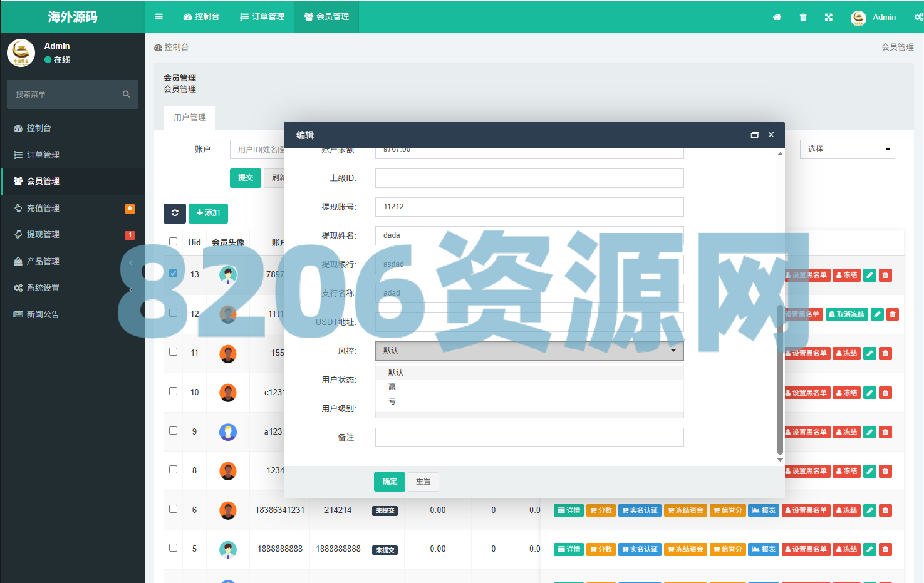
Task: Uncheck the checkbox for user 13
Action: [174, 274]
